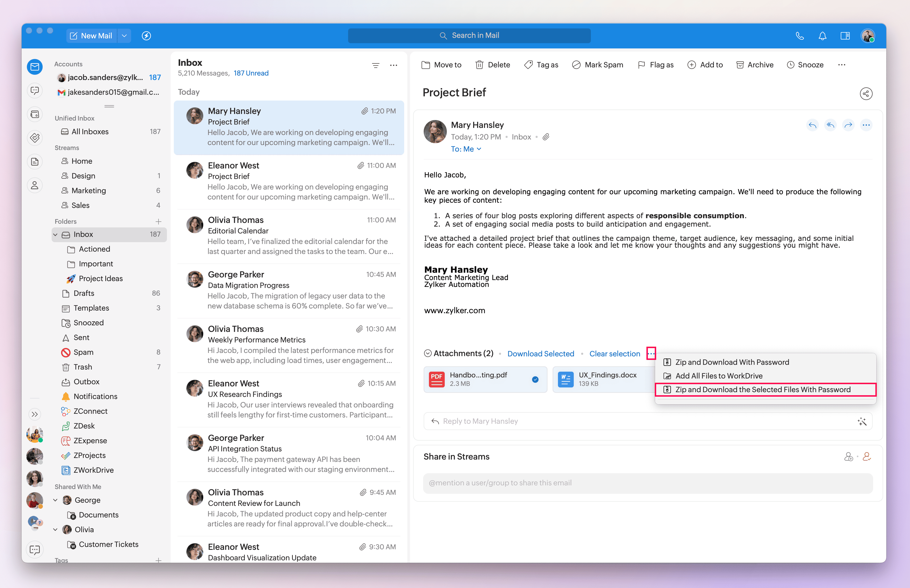This screenshot has width=910, height=588.
Task: Select Zip and Download With Password
Action: pyautogui.click(x=732, y=362)
